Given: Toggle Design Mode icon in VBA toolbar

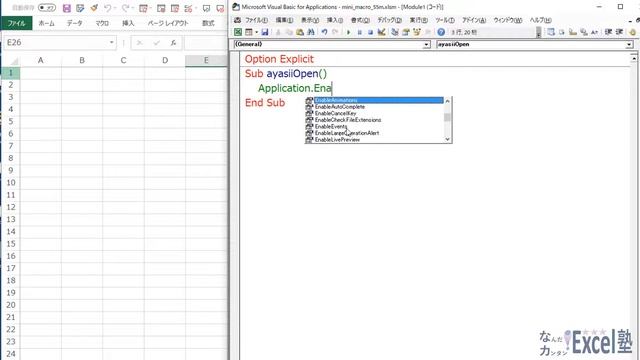Looking at the screenshot, I should tap(382, 32).
